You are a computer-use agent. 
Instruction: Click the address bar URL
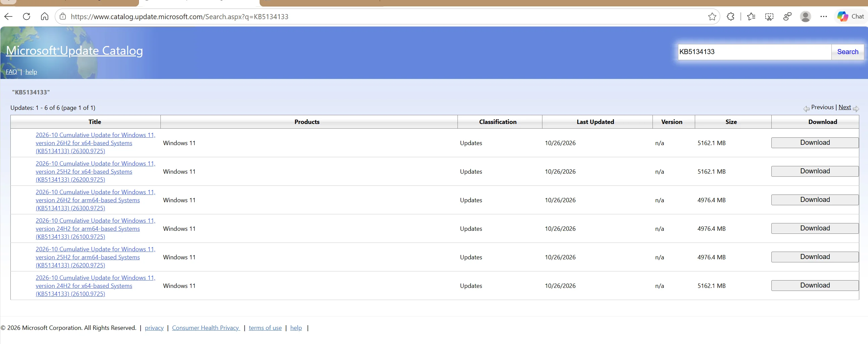point(179,16)
